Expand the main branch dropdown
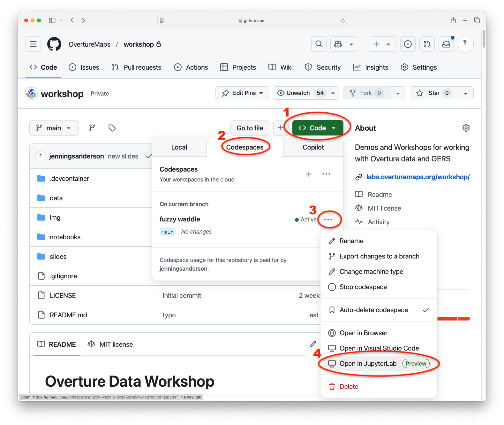Screen dimensions: 504x425 pos(54,128)
